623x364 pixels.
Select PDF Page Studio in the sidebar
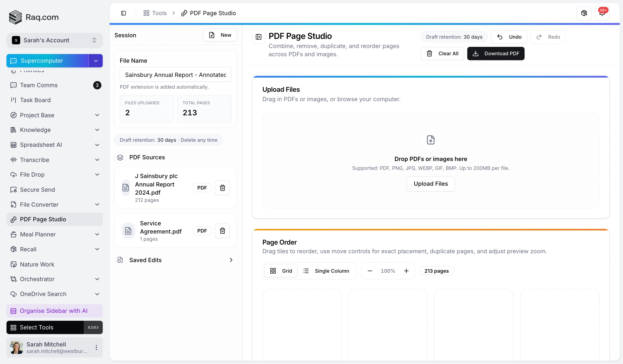tap(54, 219)
